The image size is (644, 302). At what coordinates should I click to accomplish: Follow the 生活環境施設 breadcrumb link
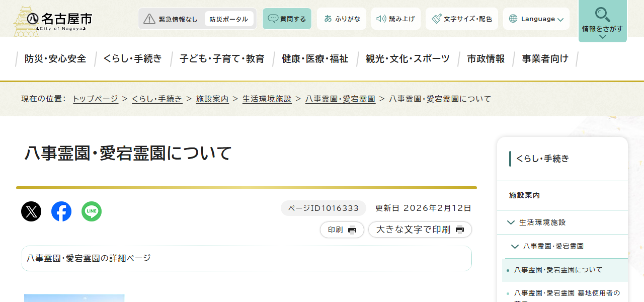coord(267,99)
